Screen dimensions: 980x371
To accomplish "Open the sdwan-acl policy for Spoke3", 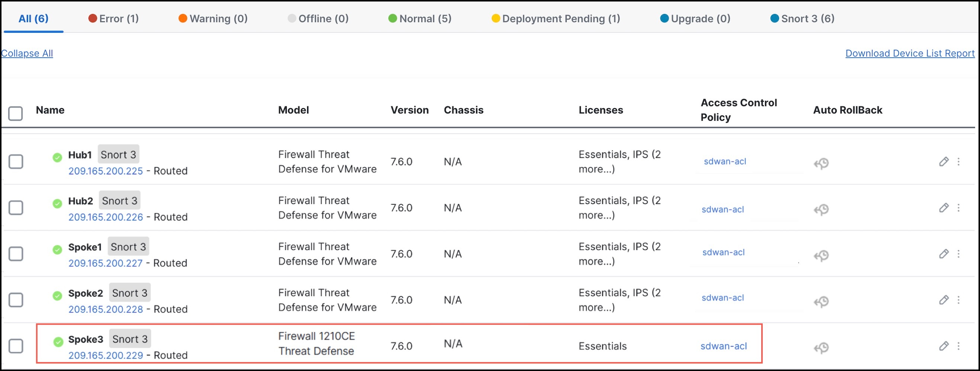I will tap(724, 346).
